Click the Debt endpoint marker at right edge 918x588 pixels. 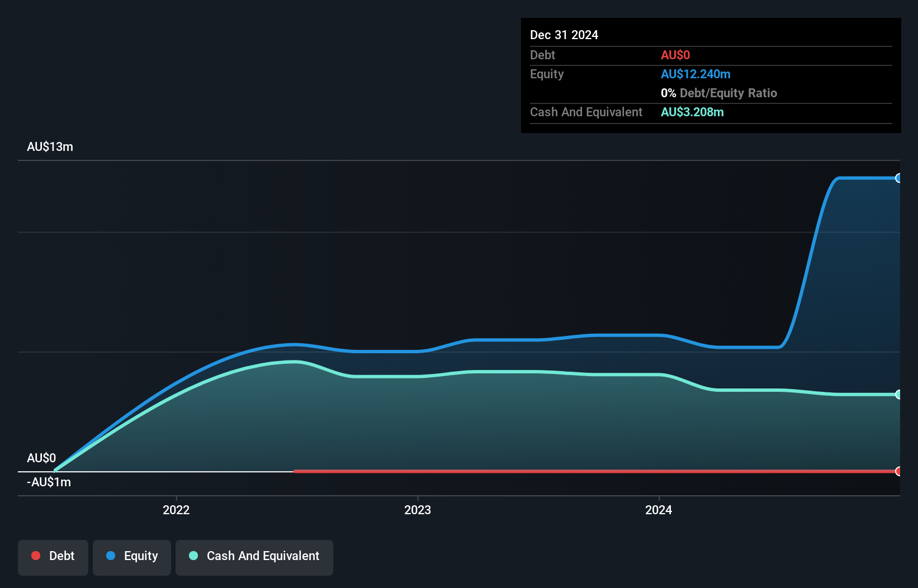pos(898,471)
